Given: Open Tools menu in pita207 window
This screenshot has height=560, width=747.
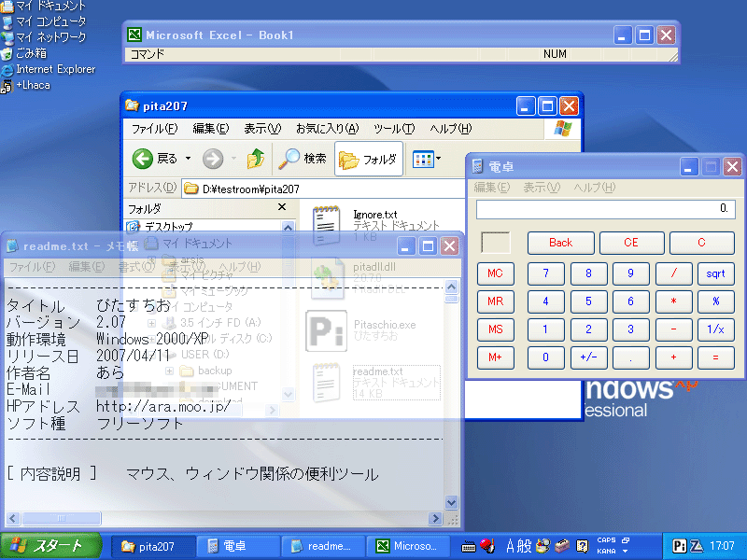Looking at the screenshot, I should coord(394,129).
